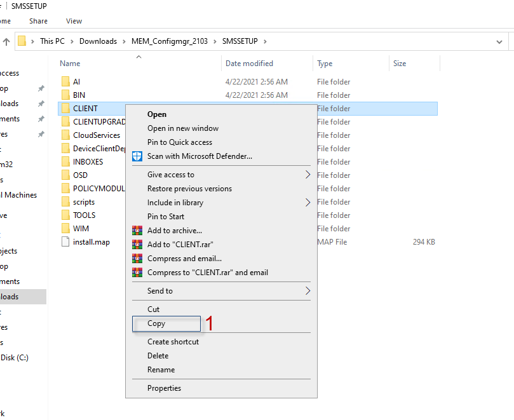514x420 pixels.
Task: Click the Up arrow navigation icon
Action: coord(6,42)
